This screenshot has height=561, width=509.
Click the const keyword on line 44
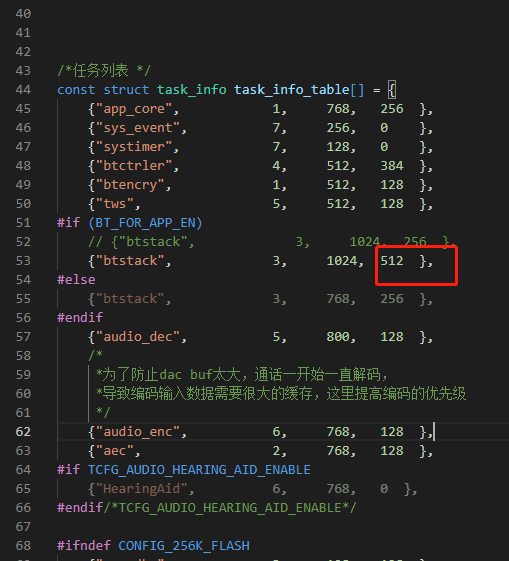click(76, 89)
